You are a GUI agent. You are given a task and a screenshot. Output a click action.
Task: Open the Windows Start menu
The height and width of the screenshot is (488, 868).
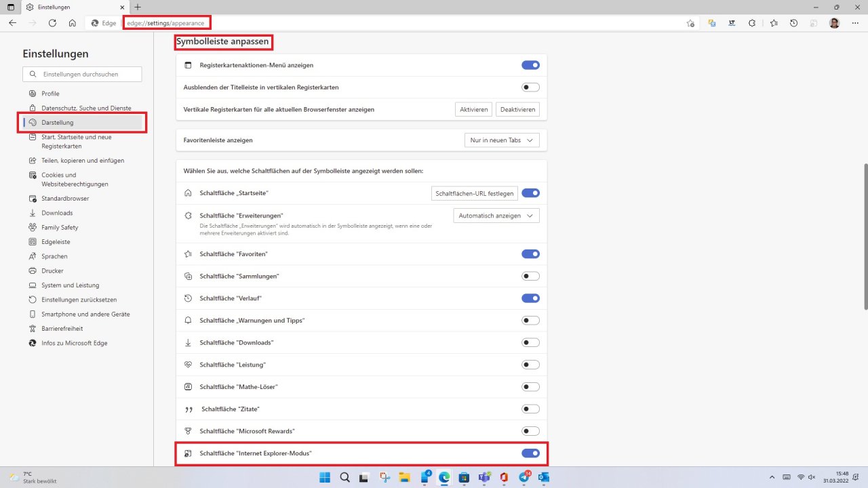325,477
